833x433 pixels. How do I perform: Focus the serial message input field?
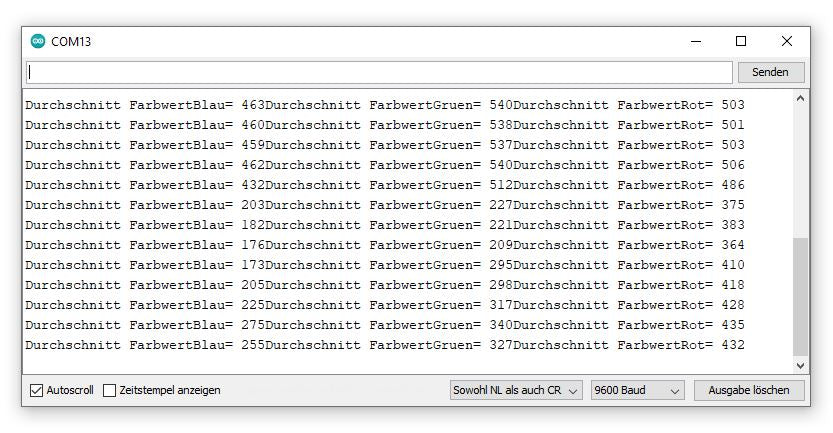pyautogui.click(x=379, y=72)
